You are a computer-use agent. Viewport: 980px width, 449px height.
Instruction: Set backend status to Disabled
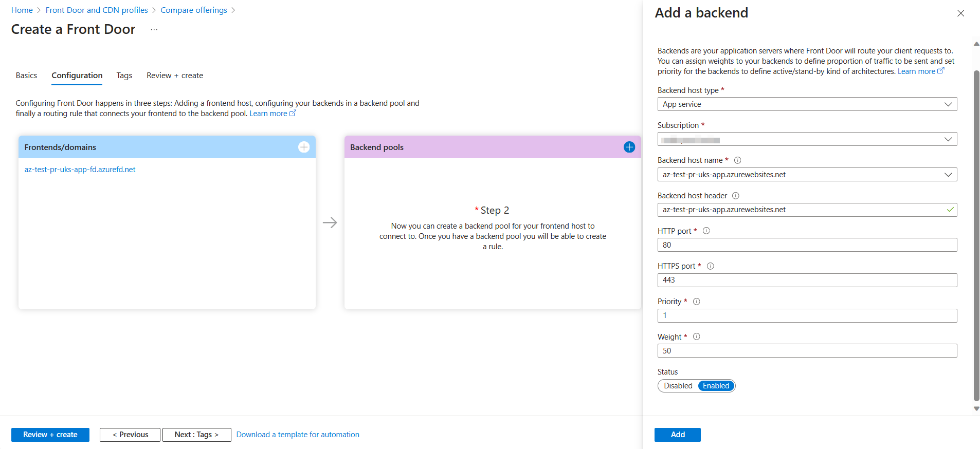[x=678, y=386]
